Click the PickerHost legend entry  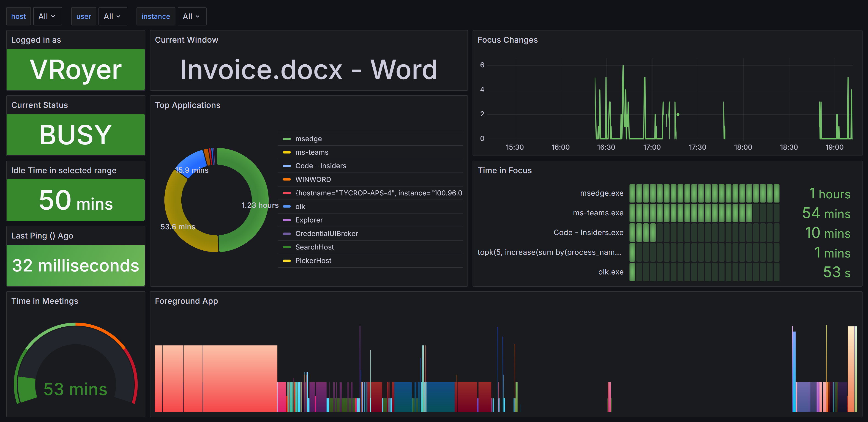[x=313, y=260]
